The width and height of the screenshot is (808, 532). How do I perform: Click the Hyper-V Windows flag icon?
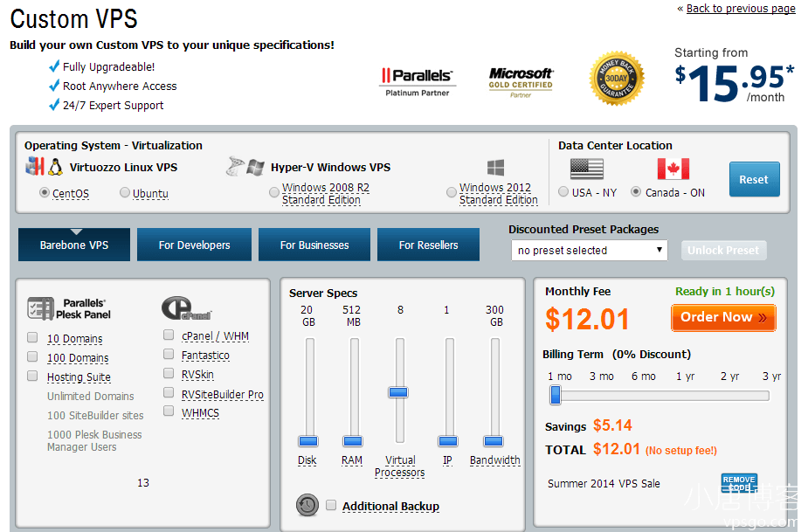tap(256, 167)
